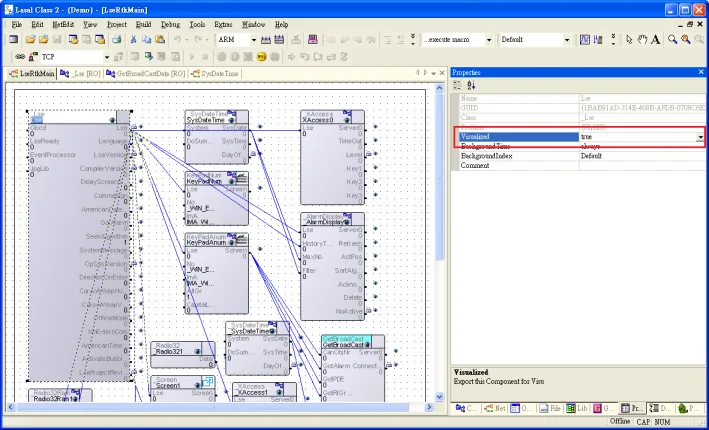Open the ARM platform dropdown
Screen dimensions: 709x430
(x=254, y=40)
